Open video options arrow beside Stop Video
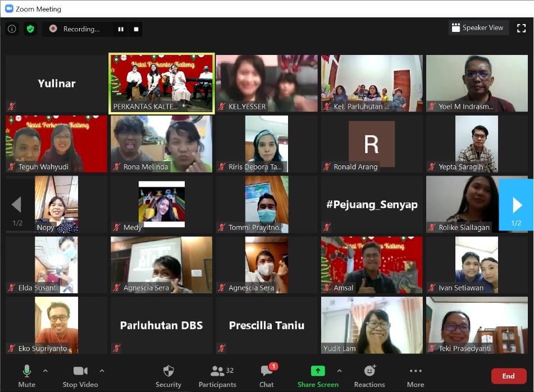The image size is (534, 392). click(102, 371)
